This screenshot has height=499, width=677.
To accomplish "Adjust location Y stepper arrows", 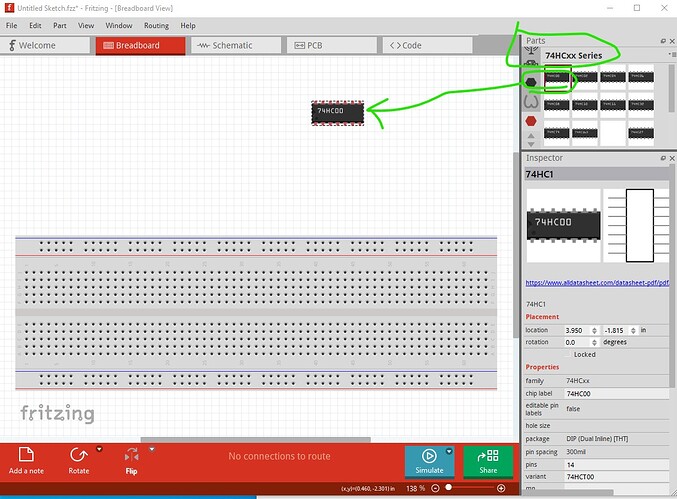I will point(633,330).
